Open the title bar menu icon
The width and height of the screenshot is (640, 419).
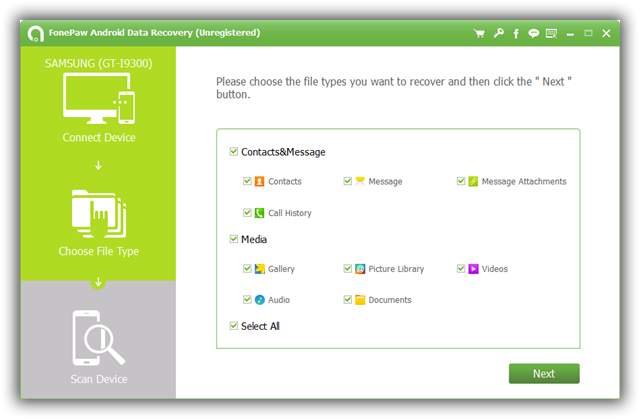tap(552, 33)
